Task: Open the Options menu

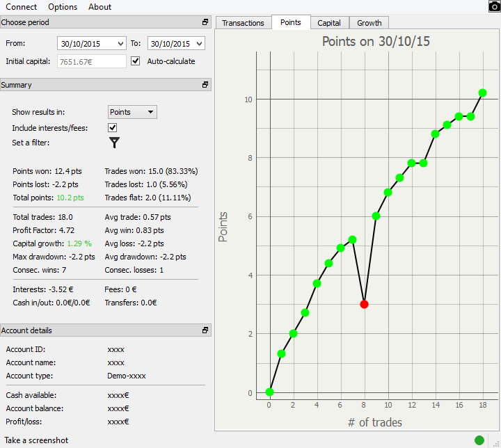Action: [x=63, y=7]
